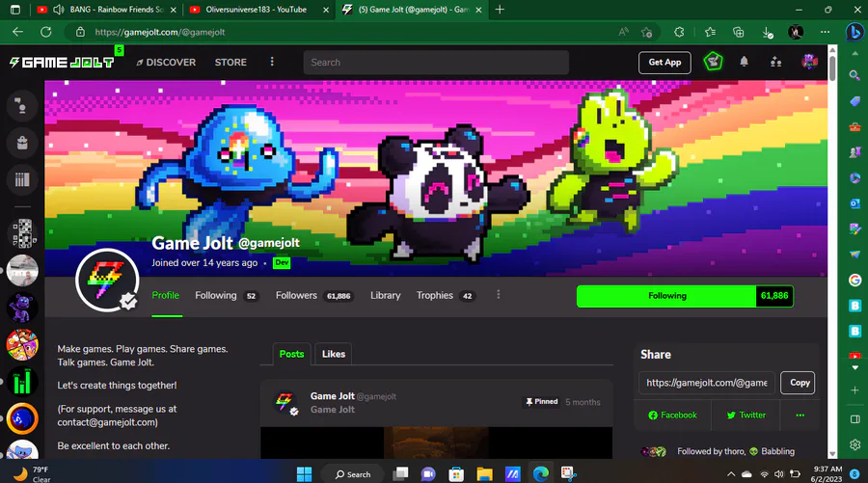Open Edge collections
The image size is (868, 483).
click(x=738, y=32)
